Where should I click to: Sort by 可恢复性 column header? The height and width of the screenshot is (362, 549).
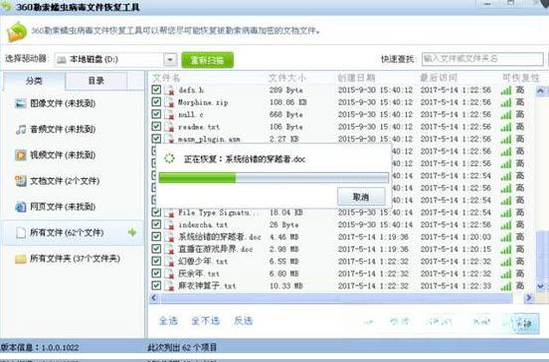[521, 78]
